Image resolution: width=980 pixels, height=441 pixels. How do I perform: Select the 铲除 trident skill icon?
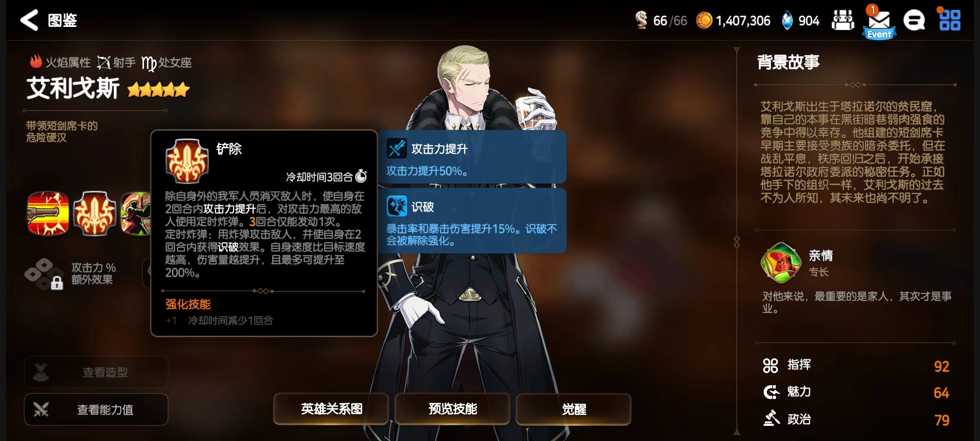click(95, 213)
